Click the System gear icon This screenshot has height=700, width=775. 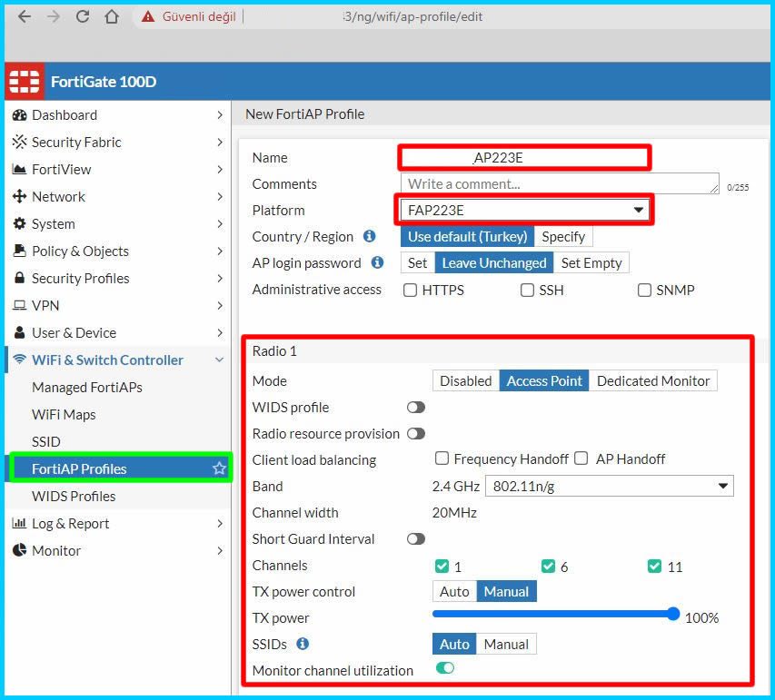20,223
